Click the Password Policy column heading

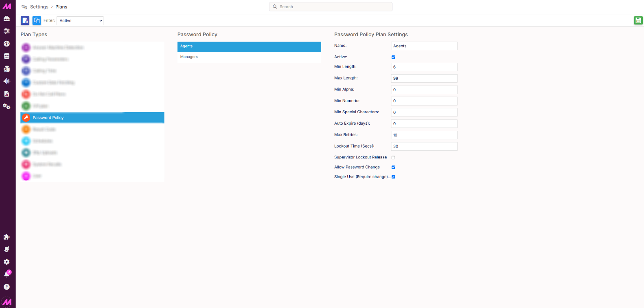(x=197, y=35)
